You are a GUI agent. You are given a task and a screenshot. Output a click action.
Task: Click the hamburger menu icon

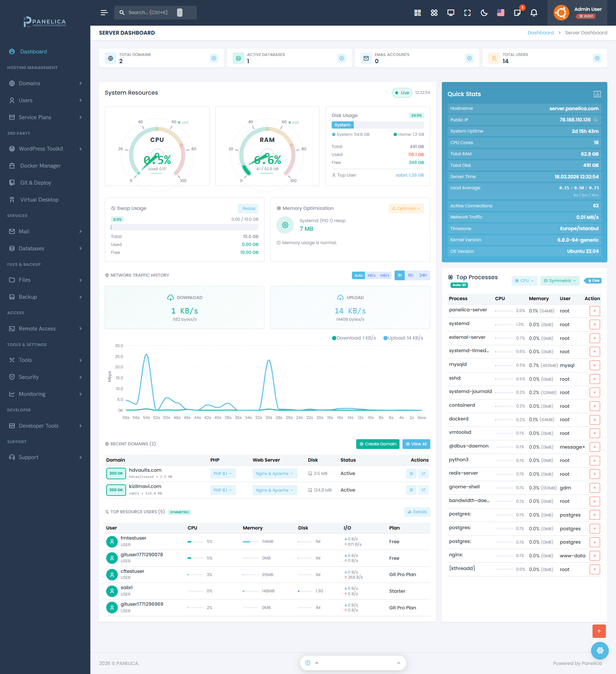(104, 13)
